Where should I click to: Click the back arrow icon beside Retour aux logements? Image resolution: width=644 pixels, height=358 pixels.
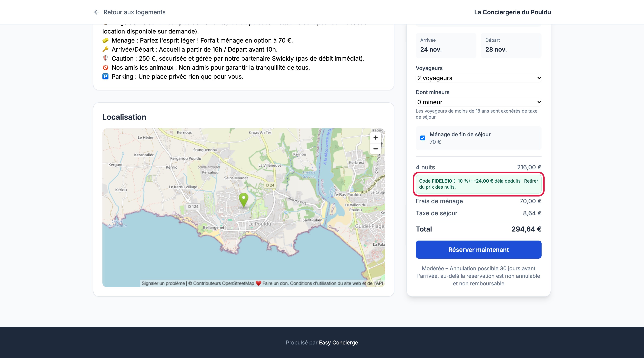point(96,12)
